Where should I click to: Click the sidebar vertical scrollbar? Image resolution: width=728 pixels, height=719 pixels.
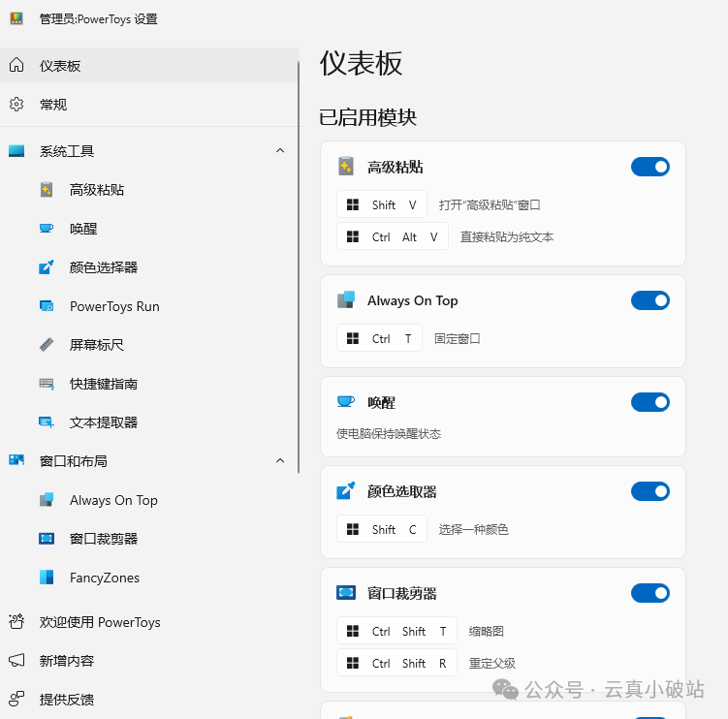tap(299, 266)
